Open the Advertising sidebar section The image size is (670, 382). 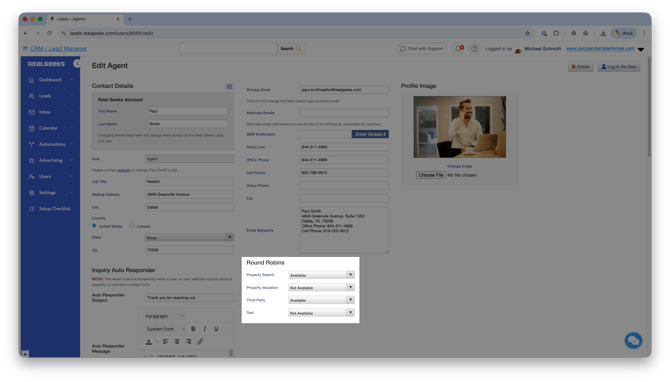(50, 161)
